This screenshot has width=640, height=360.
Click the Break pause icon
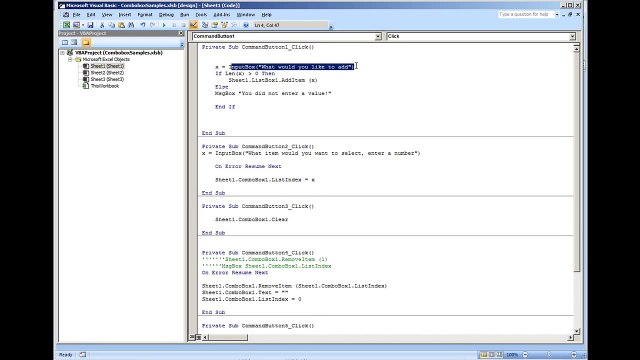(x=174, y=25)
